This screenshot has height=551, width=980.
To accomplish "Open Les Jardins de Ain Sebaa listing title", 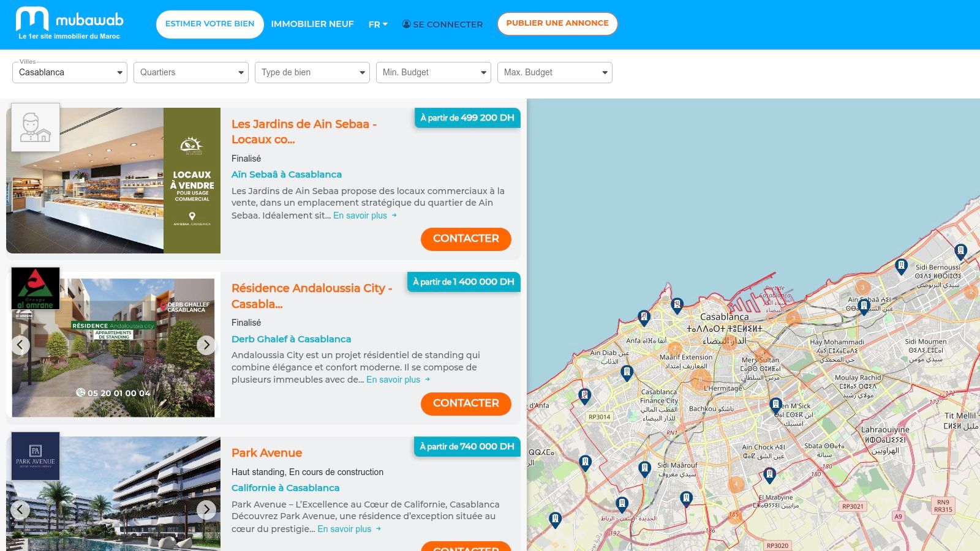I will (304, 132).
